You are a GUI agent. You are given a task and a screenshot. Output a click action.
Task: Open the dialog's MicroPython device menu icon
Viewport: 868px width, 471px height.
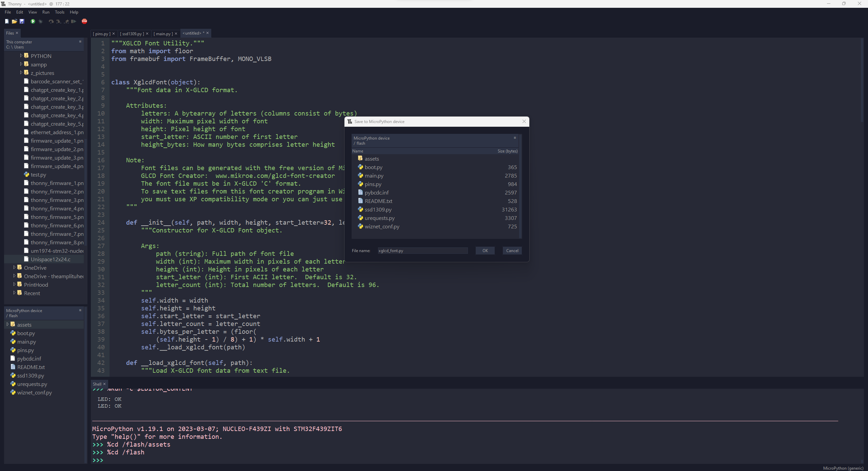point(515,138)
